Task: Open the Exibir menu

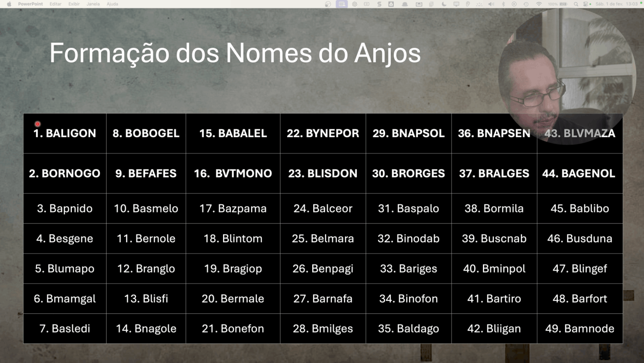Action: click(74, 4)
